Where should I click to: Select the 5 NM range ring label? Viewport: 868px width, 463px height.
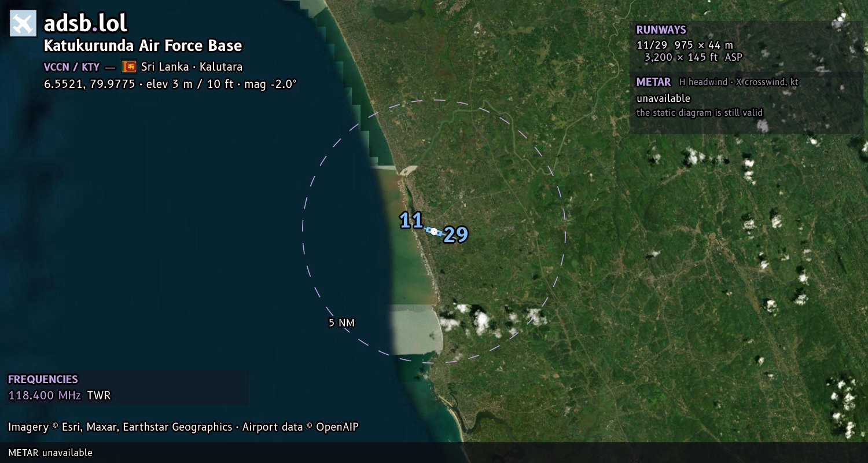tap(341, 323)
